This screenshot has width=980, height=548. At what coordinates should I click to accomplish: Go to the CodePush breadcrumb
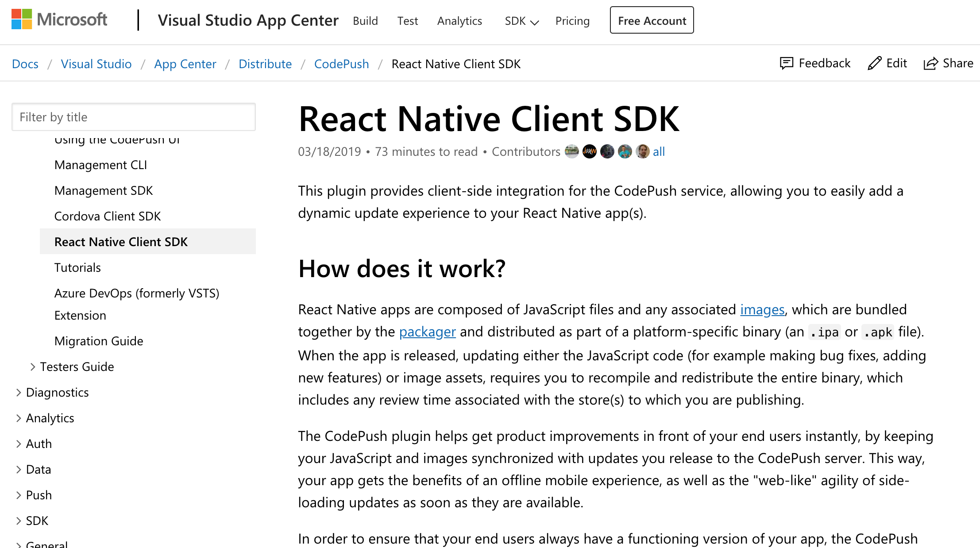(x=341, y=64)
